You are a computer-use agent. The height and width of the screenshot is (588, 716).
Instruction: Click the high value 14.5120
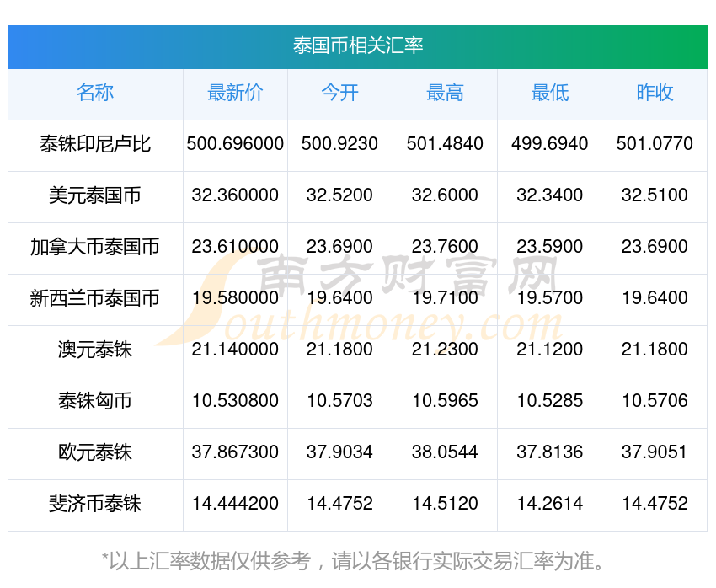click(x=445, y=503)
